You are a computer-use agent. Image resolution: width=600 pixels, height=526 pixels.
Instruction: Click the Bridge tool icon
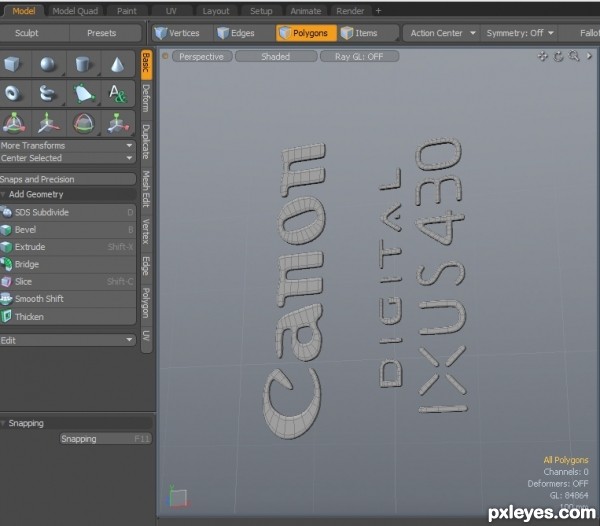(x=6, y=264)
